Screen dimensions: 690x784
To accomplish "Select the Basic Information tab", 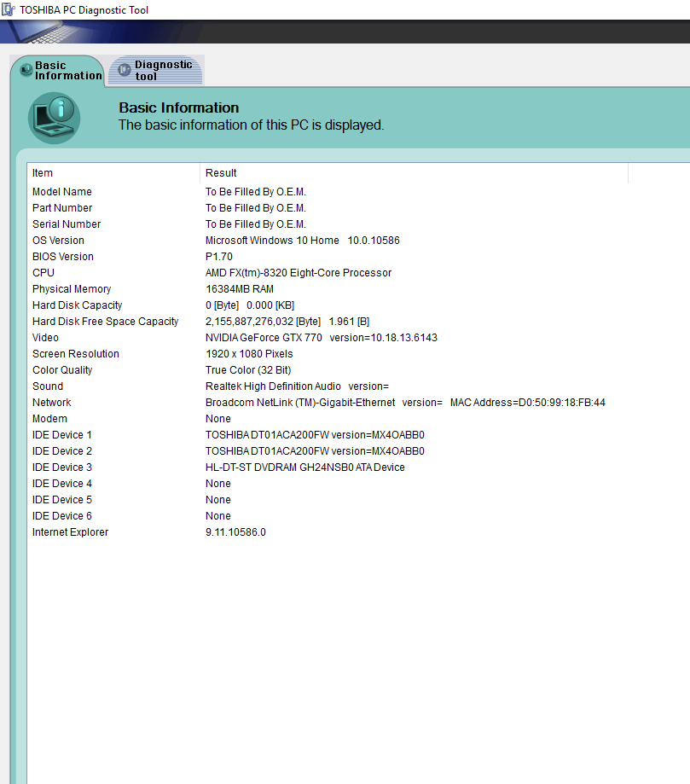I will (57, 71).
